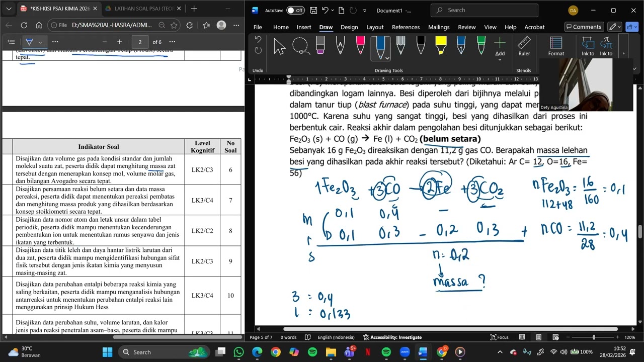Open PDF draw pen options dropdown
This screenshot has height=362, width=644.
(41, 42)
